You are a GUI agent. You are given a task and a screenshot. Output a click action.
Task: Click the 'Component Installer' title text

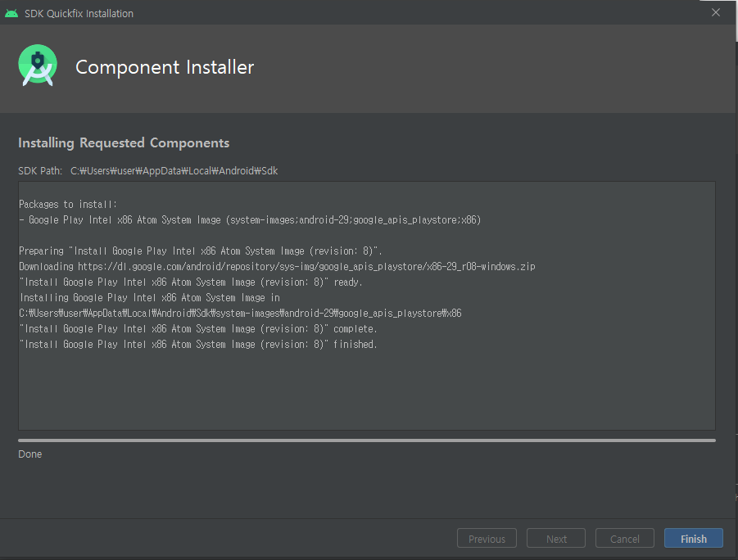(165, 67)
